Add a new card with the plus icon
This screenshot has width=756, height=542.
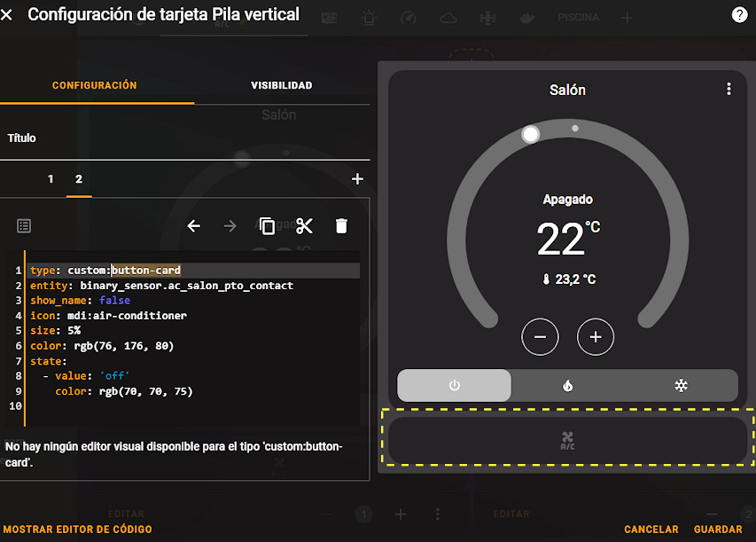[357, 179]
